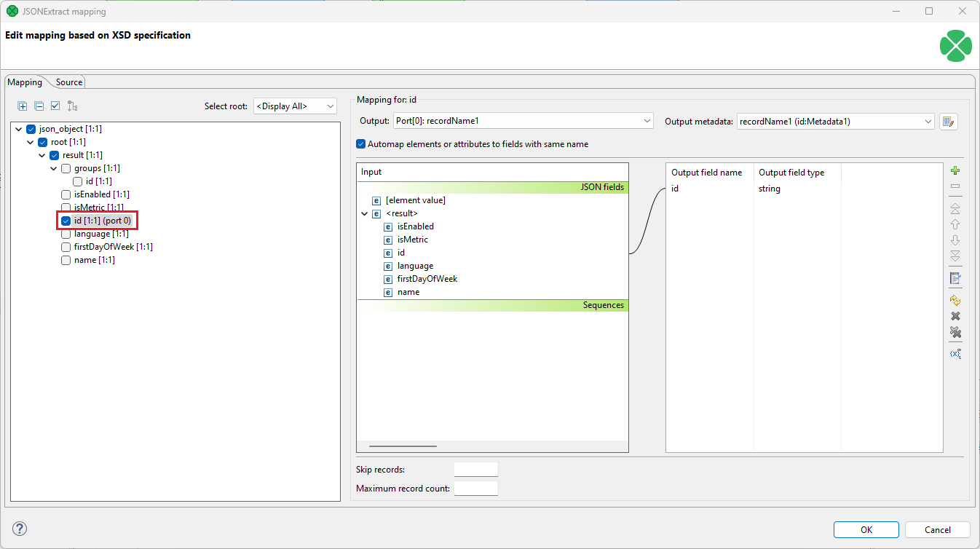980x549 pixels.
Task: Open the edit metadata icon beside Output metadata
Action: [x=949, y=121]
